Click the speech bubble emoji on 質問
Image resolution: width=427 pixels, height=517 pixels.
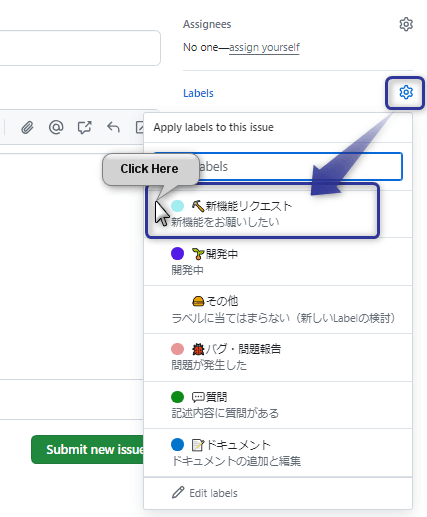tap(198, 397)
